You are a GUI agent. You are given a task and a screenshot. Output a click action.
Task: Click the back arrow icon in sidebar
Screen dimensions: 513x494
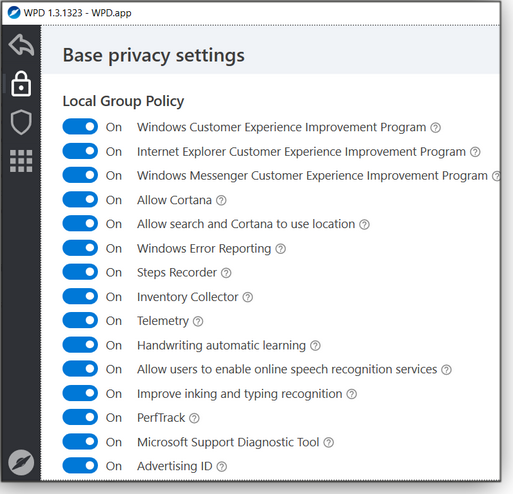pyautogui.click(x=21, y=45)
